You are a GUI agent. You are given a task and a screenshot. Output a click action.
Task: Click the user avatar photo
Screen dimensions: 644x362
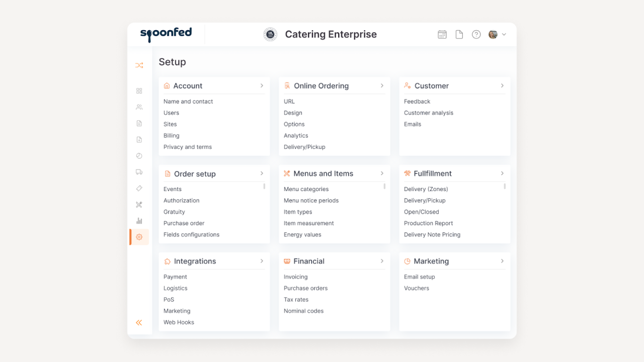pyautogui.click(x=493, y=35)
